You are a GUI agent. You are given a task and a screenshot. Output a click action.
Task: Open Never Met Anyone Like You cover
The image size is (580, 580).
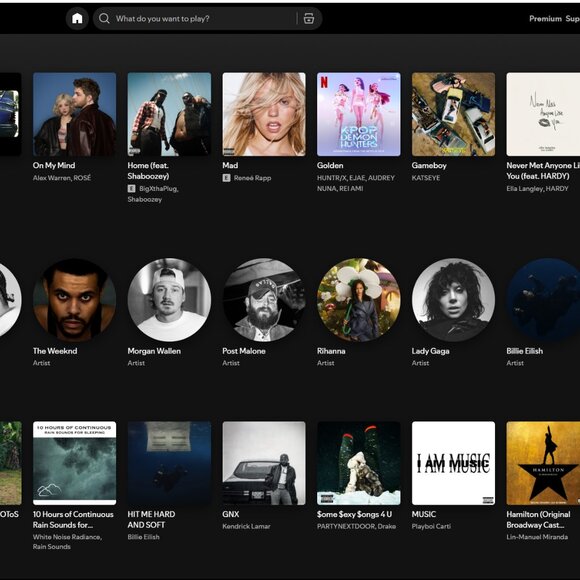click(543, 114)
